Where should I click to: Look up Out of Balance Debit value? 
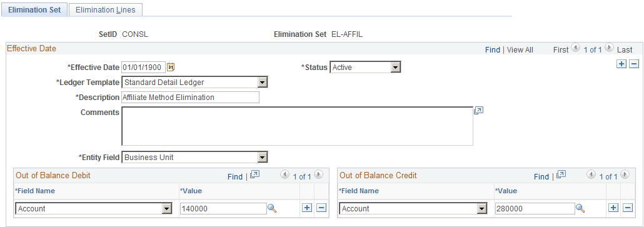(272, 208)
